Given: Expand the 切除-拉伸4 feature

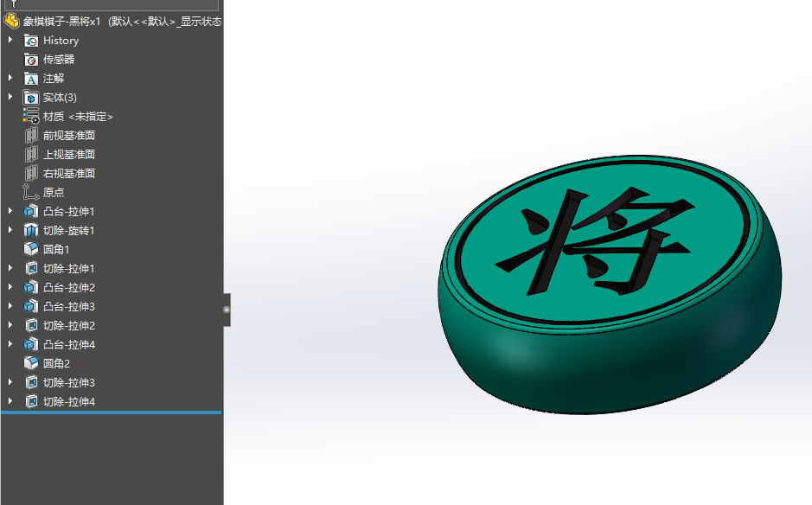Looking at the screenshot, I should click(10, 401).
